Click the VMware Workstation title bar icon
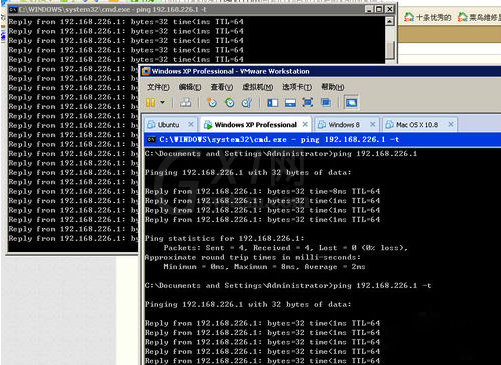Image resolution: width=501 pixels, height=365 pixels. (146, 71)
